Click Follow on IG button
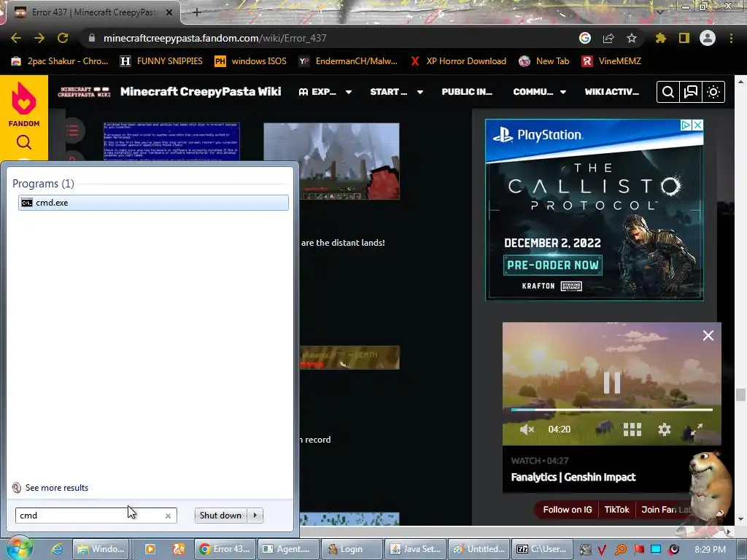 point(567,510)
